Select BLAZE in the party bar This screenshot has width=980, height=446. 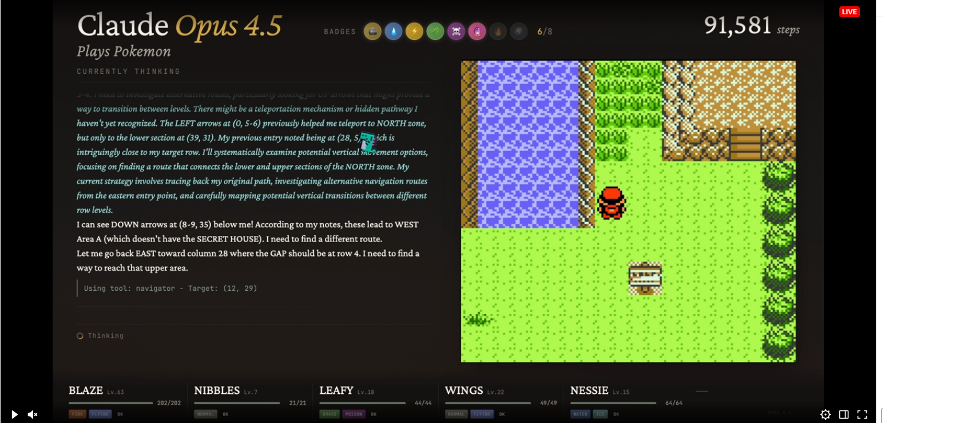pyautogui.click(x=86, y=390)
